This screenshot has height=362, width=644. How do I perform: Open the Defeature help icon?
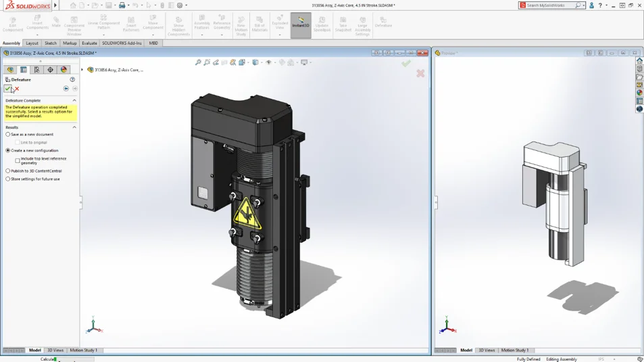click(72, 80)
